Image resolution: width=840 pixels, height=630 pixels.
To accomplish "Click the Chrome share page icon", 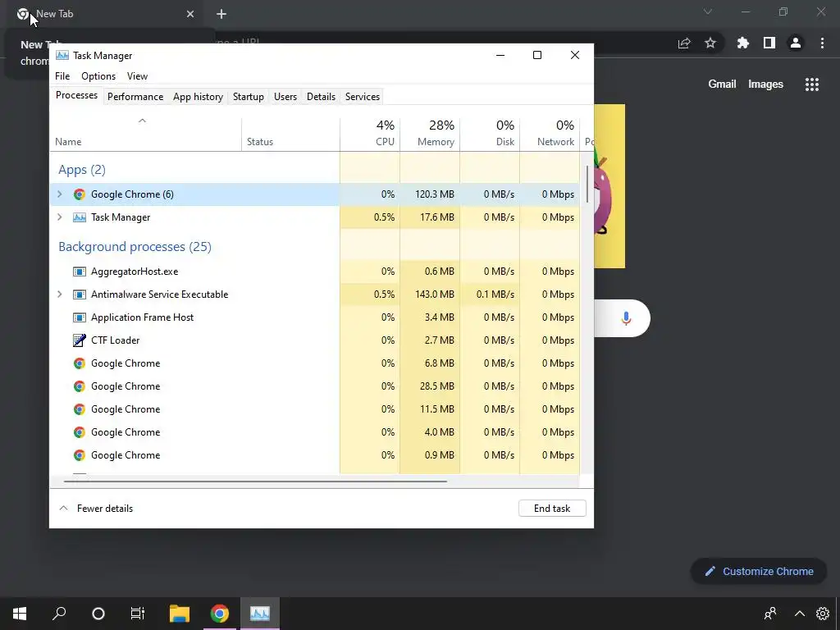I will (684, 43).
